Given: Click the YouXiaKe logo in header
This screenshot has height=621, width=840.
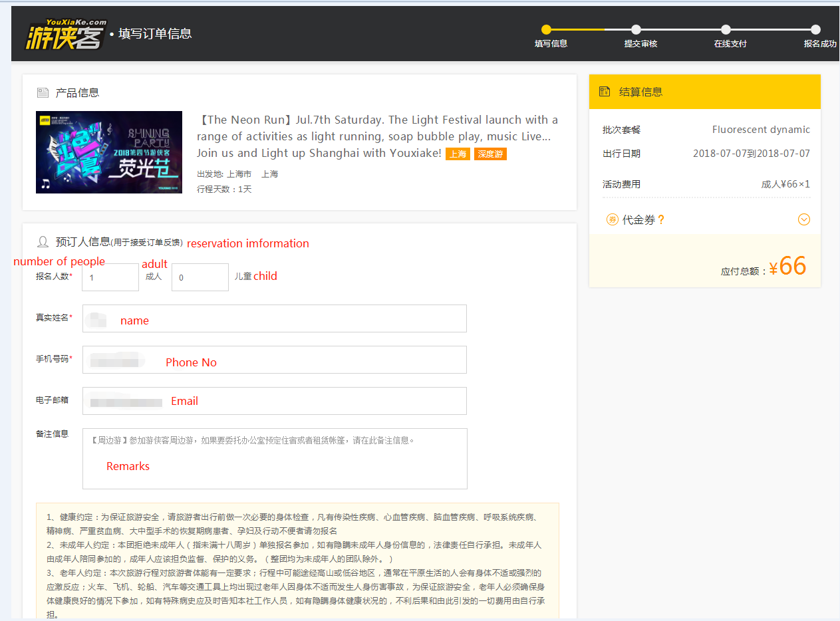Looking at the screenshot, I should pyautogui.click(x=66, y=35).
